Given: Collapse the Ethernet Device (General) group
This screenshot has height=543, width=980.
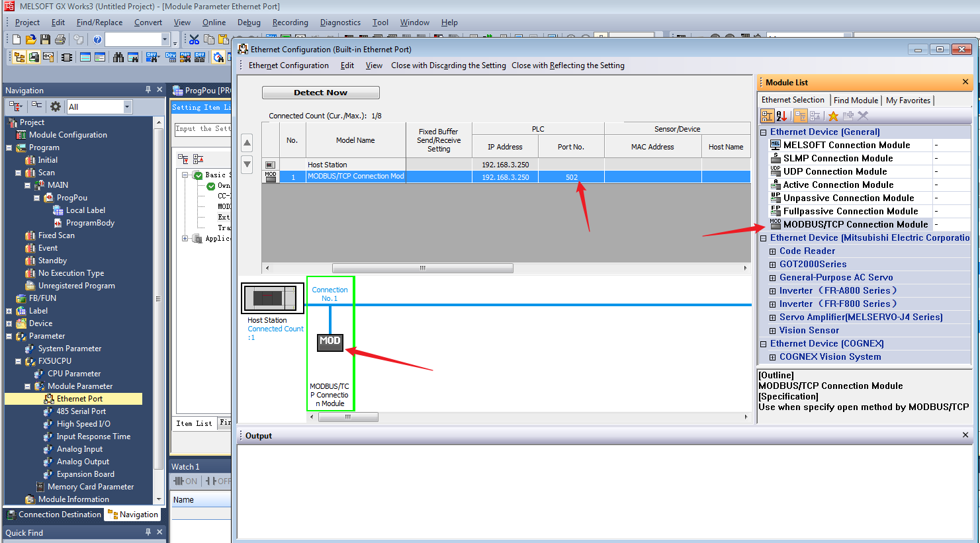Looking at the screenshot, I should [763, 132].
